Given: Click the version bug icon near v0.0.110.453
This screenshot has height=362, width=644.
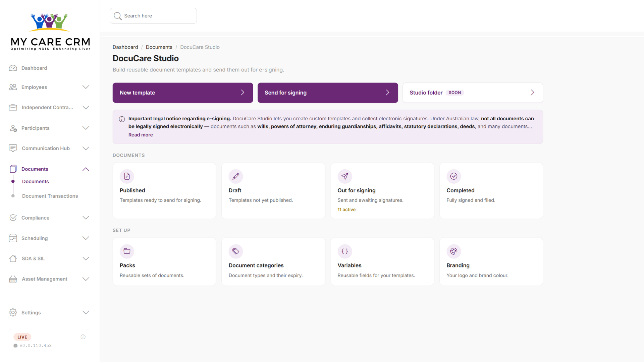Looking at the screenshot, I should 15,346.
